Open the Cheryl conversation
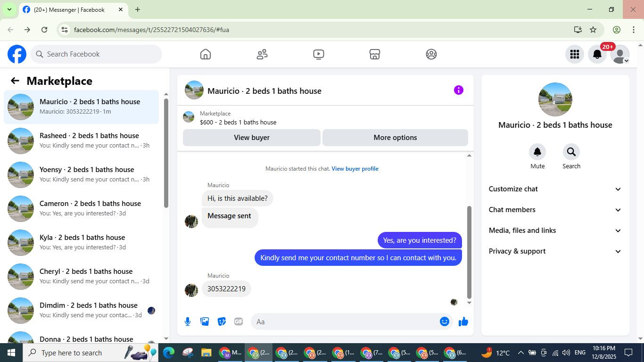The image size is (644, 362). tap(82, 276)
